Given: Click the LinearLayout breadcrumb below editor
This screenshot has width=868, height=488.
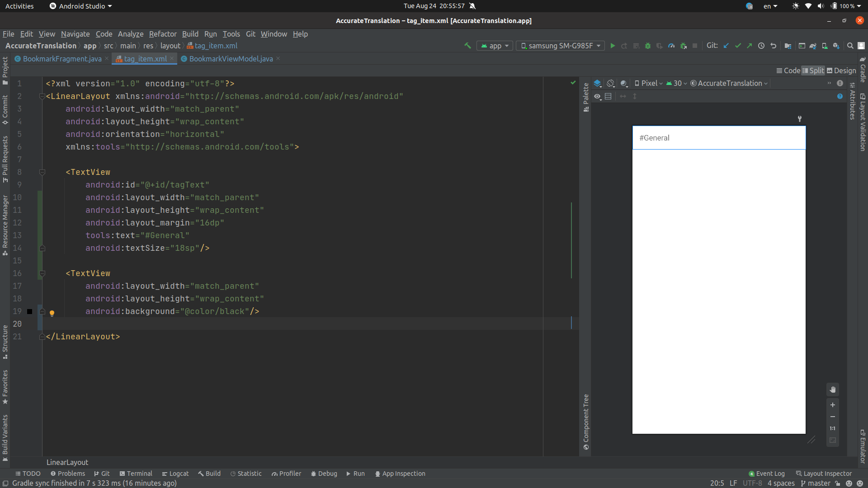Looking at the screenshot, I should (x=67, y=462).
